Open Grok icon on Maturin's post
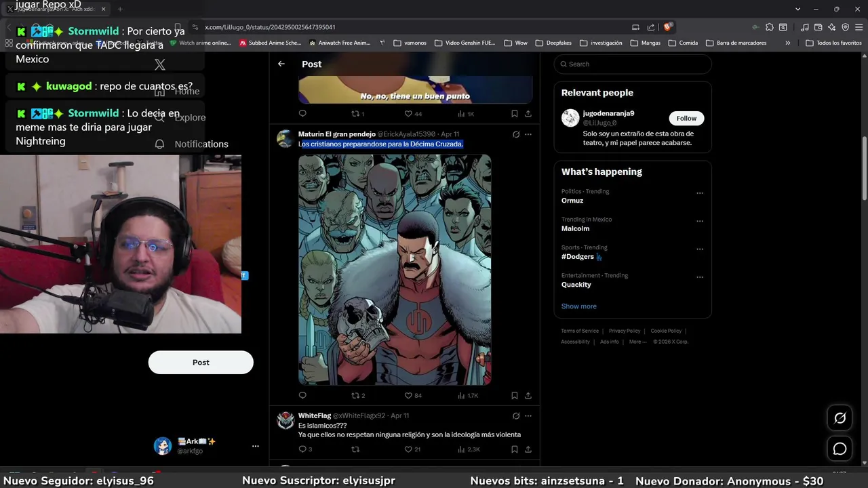The width and height of the screenshot is (868, 488). click(x=516, y=134)
